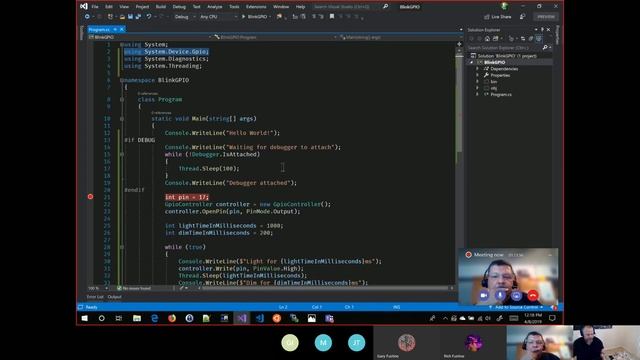Open Firefox from the taskbar

(x=172, y=318)
